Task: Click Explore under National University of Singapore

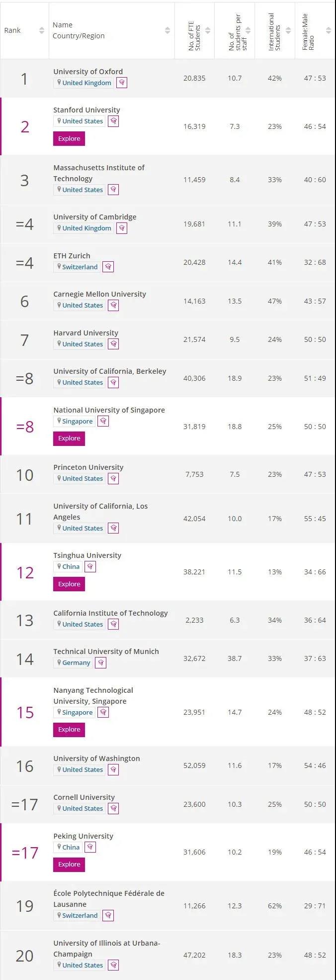Action: (69, 438)
